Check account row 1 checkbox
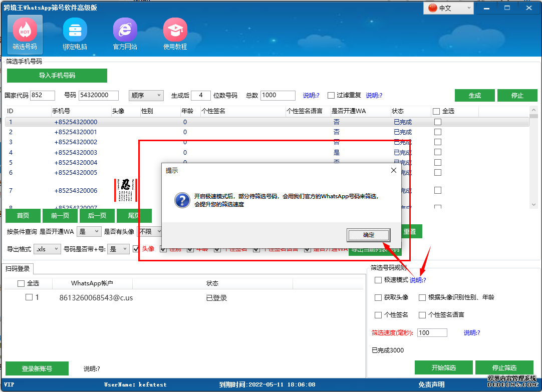542x392 pixels. click(29, 297)
